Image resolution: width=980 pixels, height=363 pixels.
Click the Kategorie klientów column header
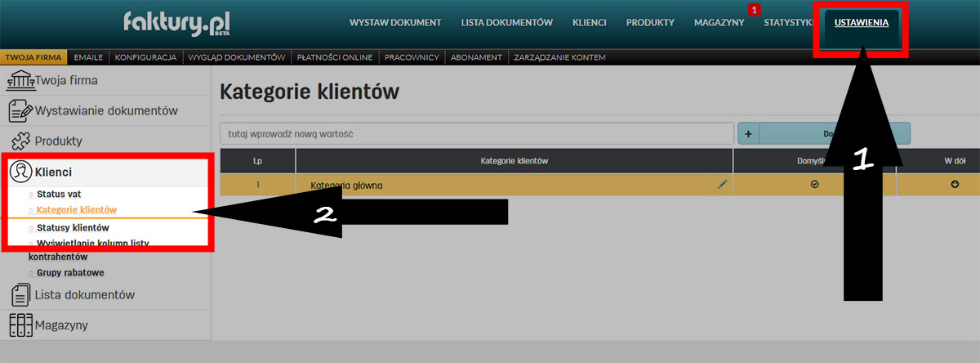click(514, 160)
